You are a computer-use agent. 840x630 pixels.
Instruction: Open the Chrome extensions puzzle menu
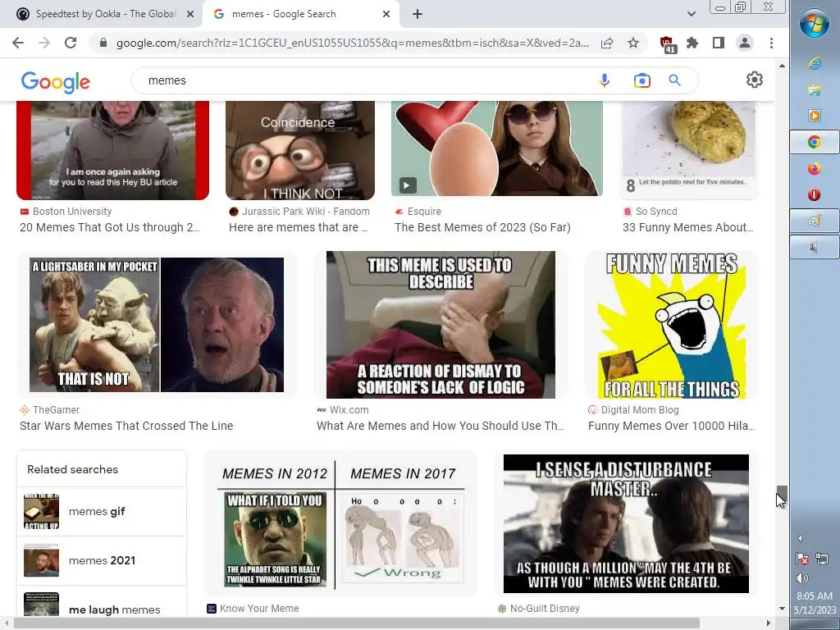coord(692,43)
